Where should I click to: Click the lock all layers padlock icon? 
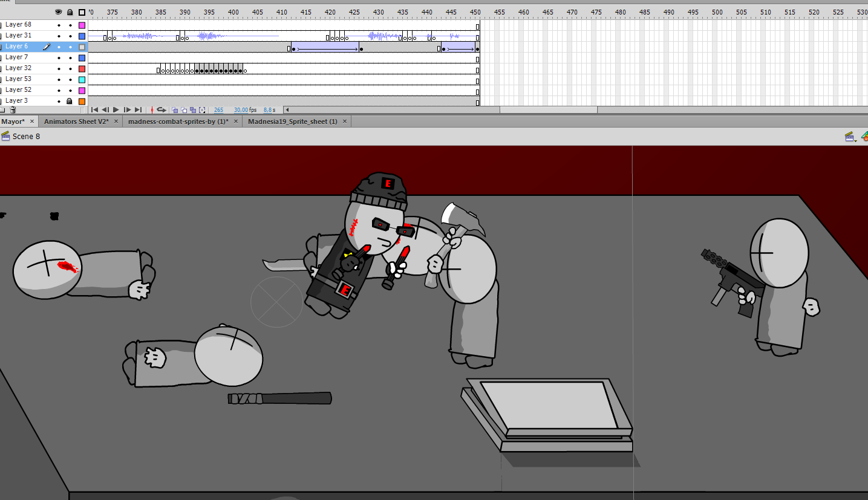tap(70, 11)
